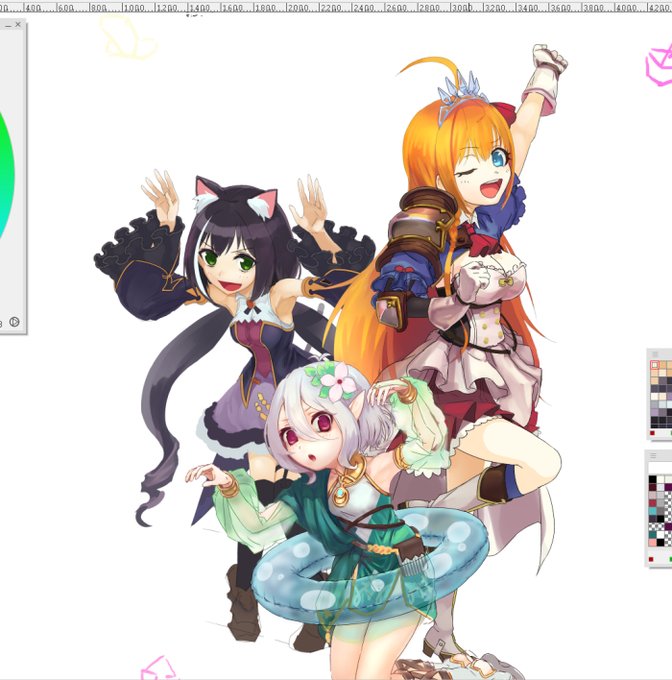Pick the pale blue-gray swatch in upper palette
Image resolution: width=672 pixels, height=680 pixels.
point(662,404)
